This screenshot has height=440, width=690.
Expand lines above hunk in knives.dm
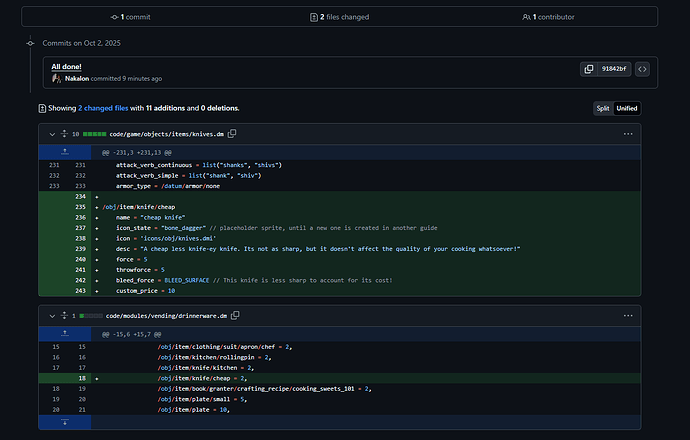(x=65, y=152)
